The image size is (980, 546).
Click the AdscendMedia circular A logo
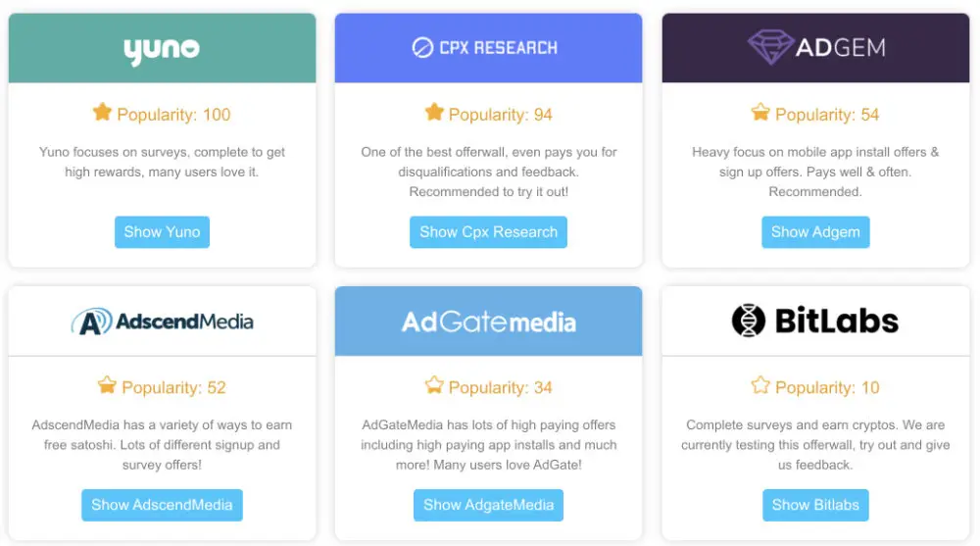(x=90, y=322)
